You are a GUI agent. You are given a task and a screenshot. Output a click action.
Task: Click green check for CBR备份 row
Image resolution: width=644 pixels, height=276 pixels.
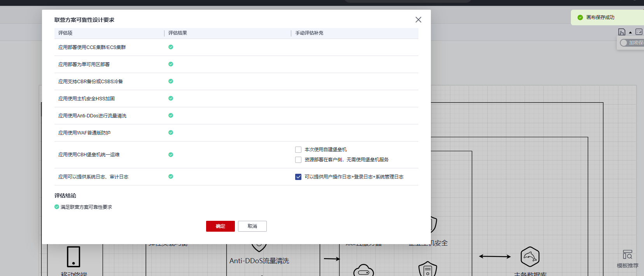coord(171,81)
